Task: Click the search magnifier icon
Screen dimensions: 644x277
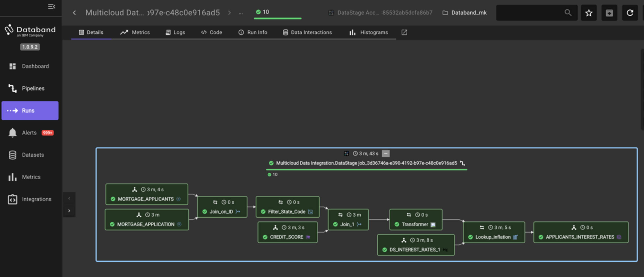Action: 568,13
